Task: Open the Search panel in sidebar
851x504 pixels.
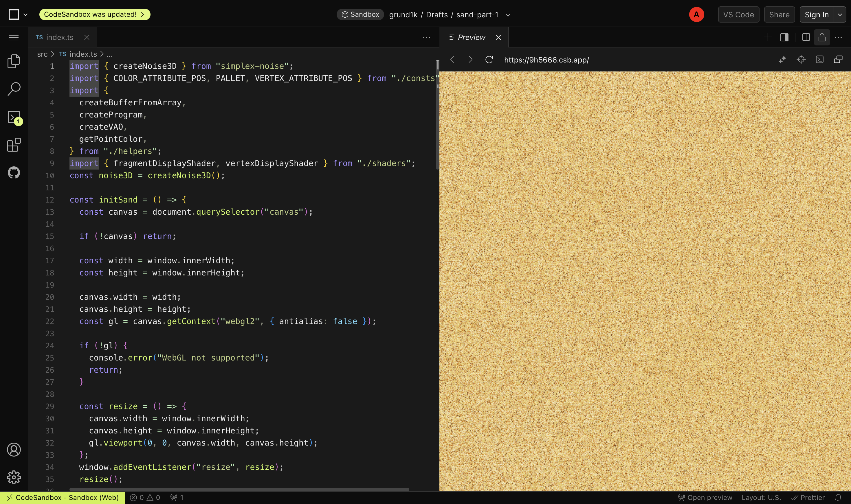Action: pos(14,89)
